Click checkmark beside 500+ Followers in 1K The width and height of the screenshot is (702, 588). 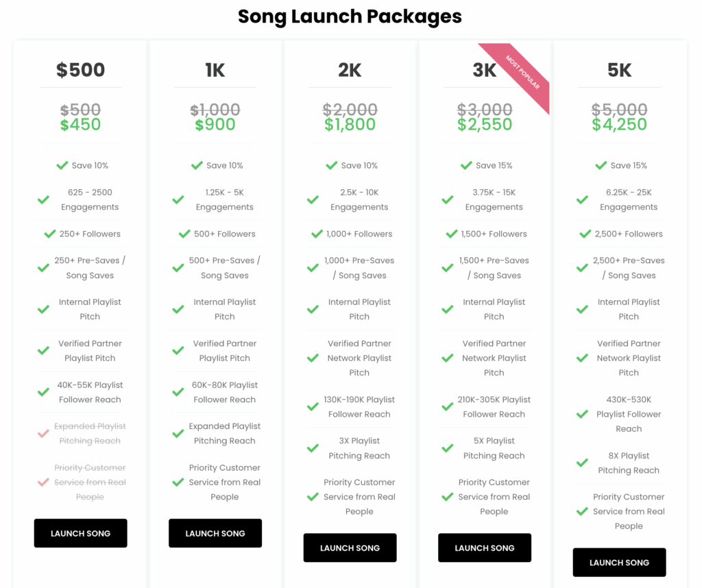click(184, 234)
